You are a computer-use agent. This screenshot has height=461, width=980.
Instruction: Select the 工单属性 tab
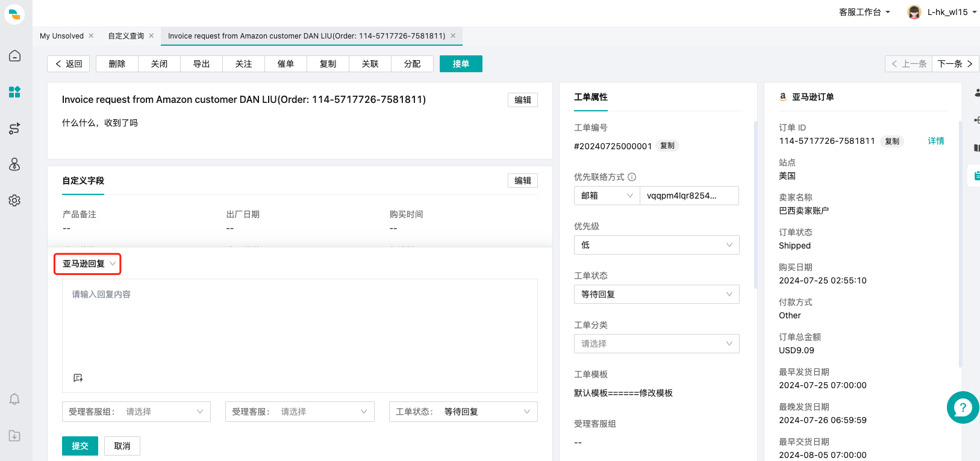coord(591,97)
